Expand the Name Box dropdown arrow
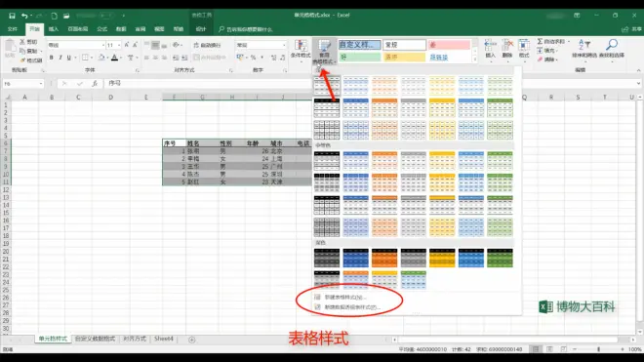This screenshot has height=362, width=644. click(x=41, y=84)
